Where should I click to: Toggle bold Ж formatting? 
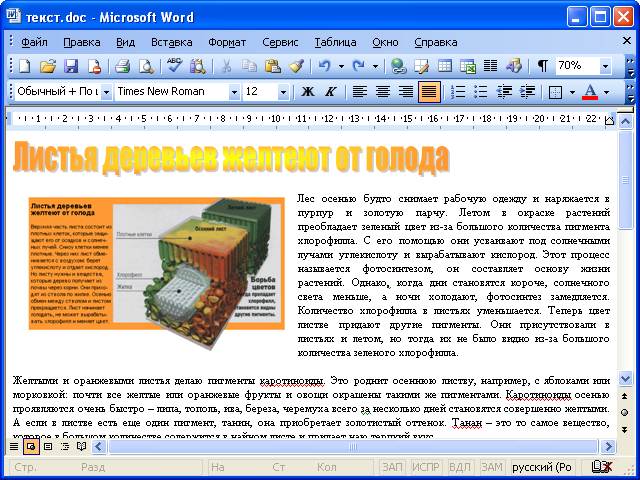(x=308, y=91)
